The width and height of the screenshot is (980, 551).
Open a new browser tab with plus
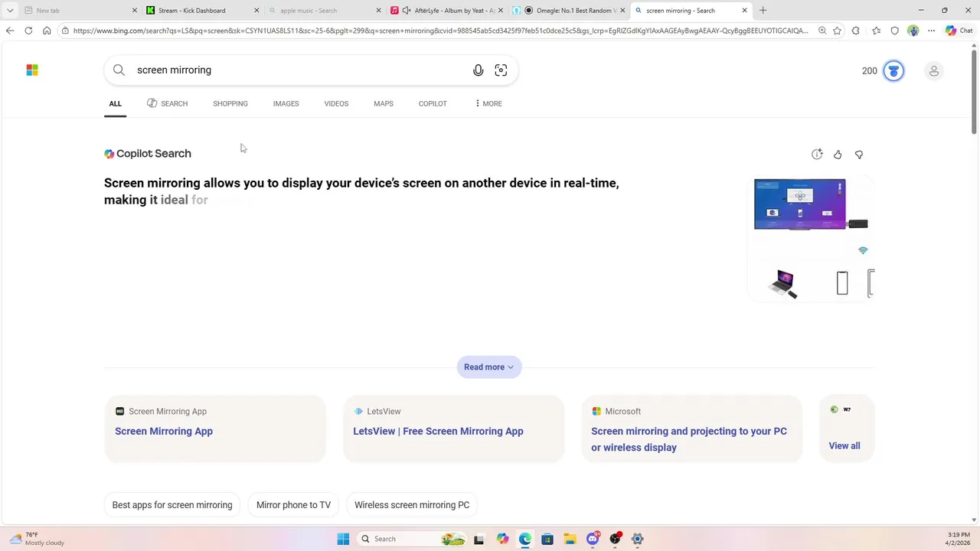coord(763,10)
